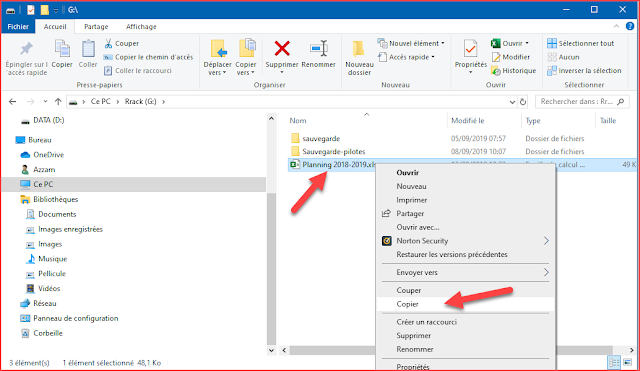Image resolution: width=640 pixels, height=371 pixels.
Task: Click Couper in the context menu
Action: [409, 290]
